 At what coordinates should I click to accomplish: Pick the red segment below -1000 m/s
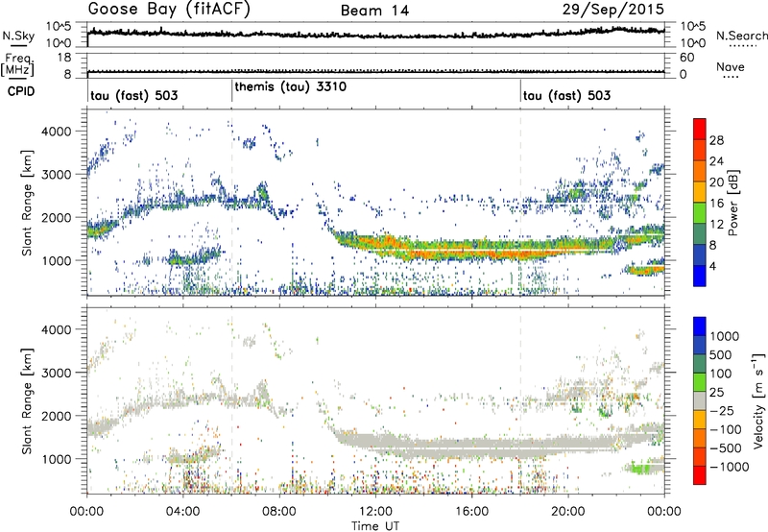coord(700,475)
